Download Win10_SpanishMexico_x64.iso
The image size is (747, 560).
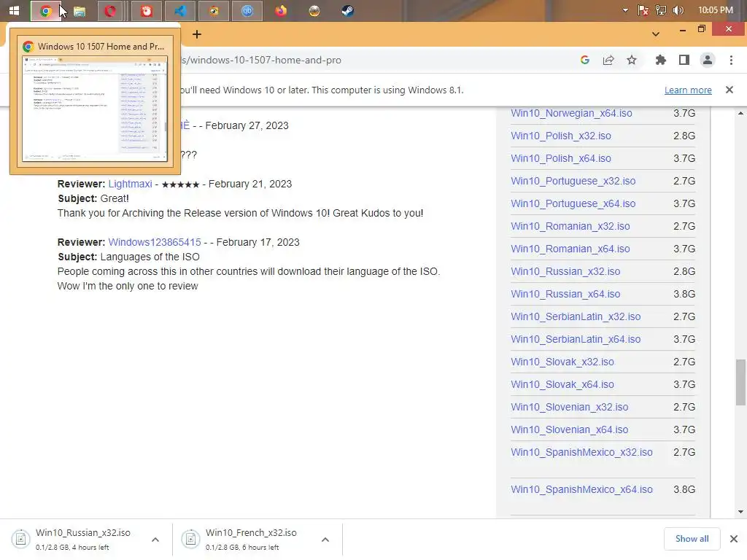click(x=581, y=489)
